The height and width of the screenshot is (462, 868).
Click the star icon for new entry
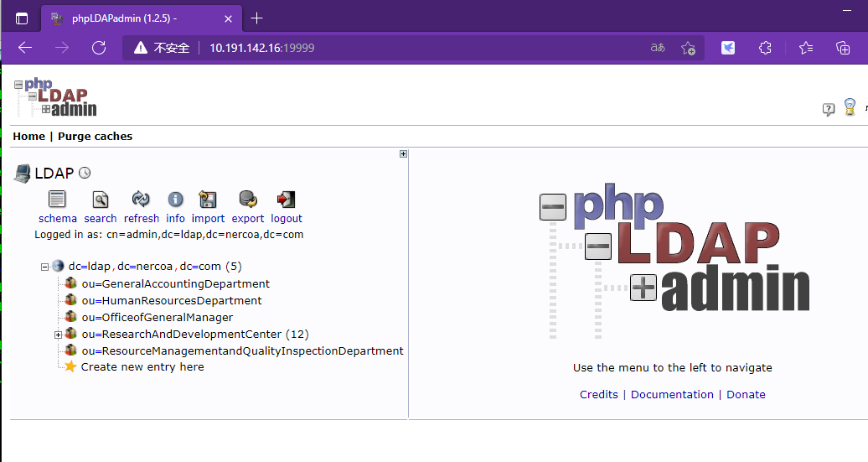coord(70,366)
